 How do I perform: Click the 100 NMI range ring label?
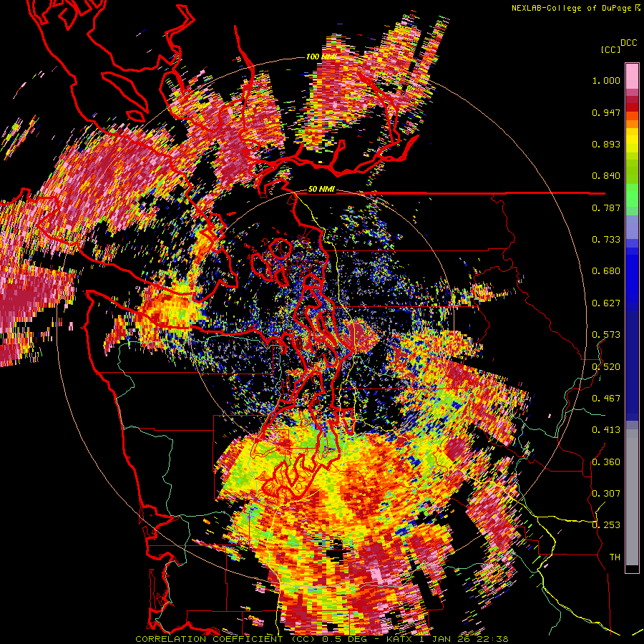321,57
